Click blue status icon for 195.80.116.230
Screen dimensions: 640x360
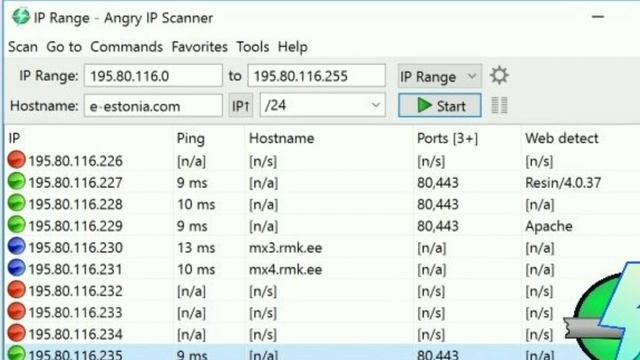(17, 247)
